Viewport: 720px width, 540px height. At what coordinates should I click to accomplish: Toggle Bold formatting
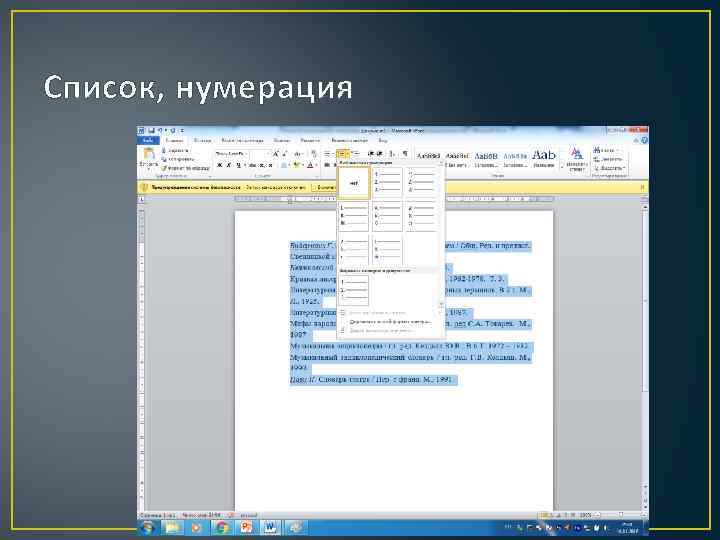tap(219, 165)
